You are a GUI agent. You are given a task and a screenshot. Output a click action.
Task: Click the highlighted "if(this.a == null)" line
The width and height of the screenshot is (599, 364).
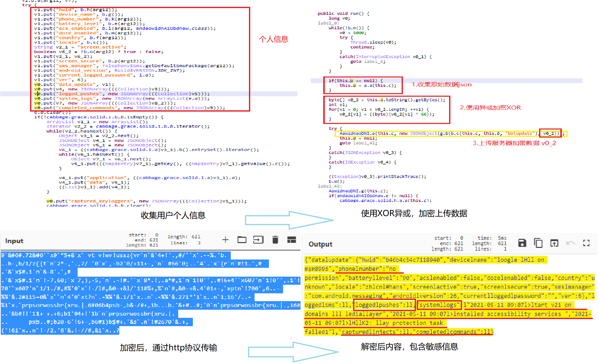(355, 81)
